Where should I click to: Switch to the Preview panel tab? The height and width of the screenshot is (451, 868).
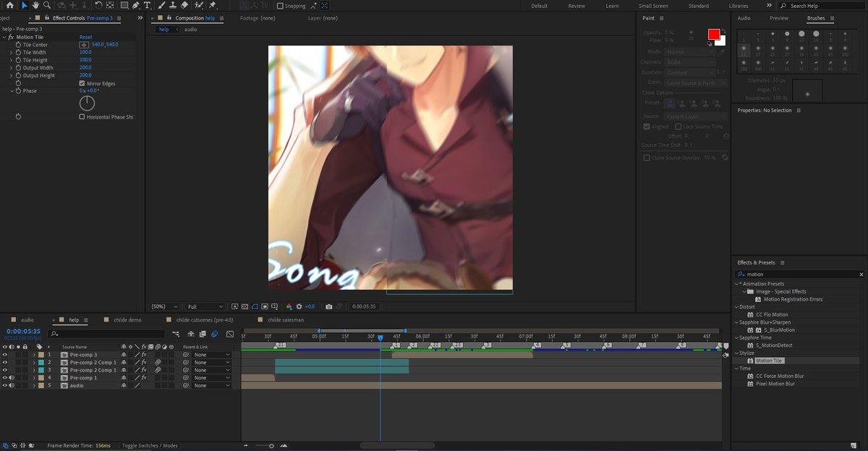pyautogui.click(x=779, y=18)
